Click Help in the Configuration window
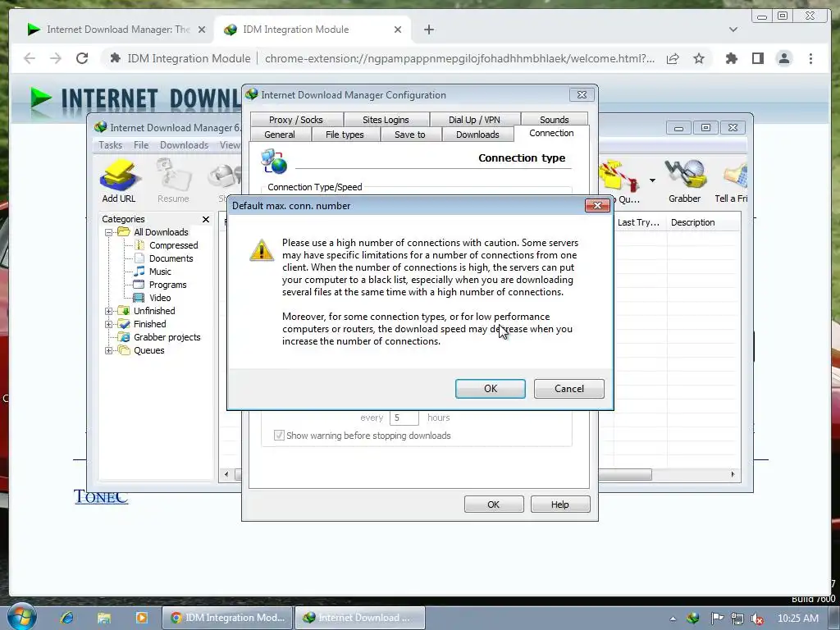The image size is (840, 630). coord(559,504)
